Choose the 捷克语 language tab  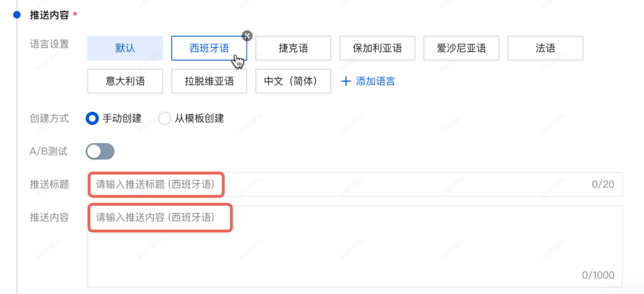pyautogui.click(x=293, y=48)
